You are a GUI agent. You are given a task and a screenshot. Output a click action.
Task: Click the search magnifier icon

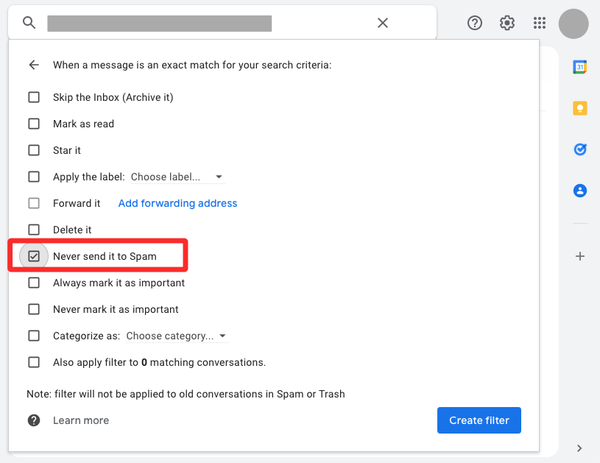(29, 23)
